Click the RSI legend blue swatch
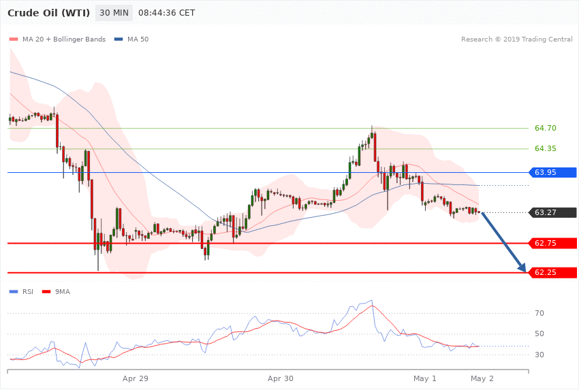The width and height of the screenshot is (579, 392). pyautogui.click(x=14, y=292)
